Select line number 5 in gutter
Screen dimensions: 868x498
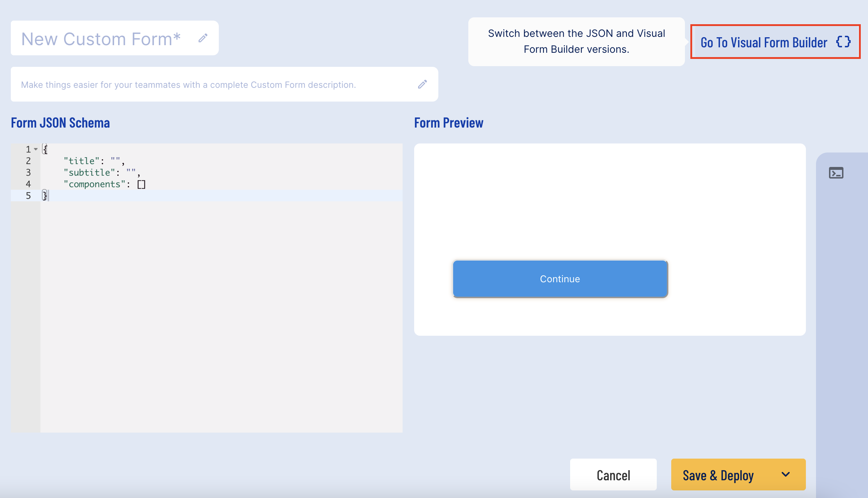28,196
